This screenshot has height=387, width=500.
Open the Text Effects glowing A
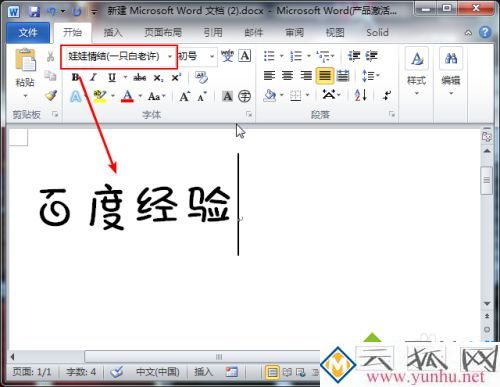pos(76,97)
